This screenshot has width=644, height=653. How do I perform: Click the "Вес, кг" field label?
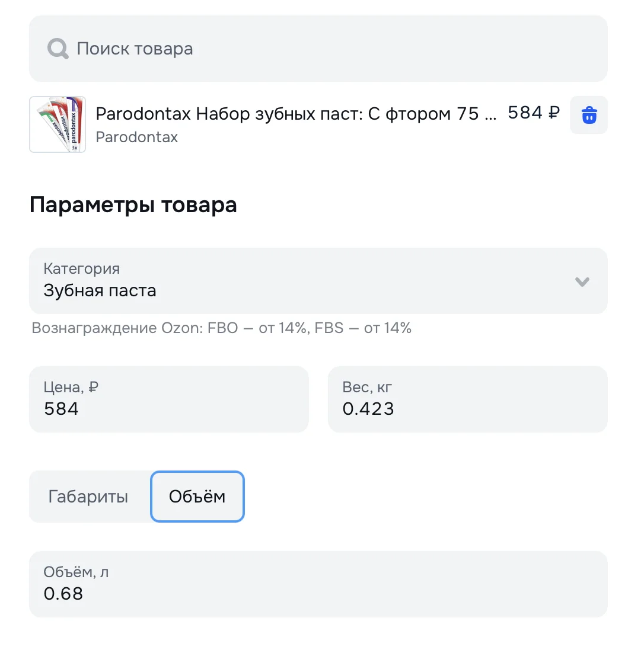click(x=367, y=388)
